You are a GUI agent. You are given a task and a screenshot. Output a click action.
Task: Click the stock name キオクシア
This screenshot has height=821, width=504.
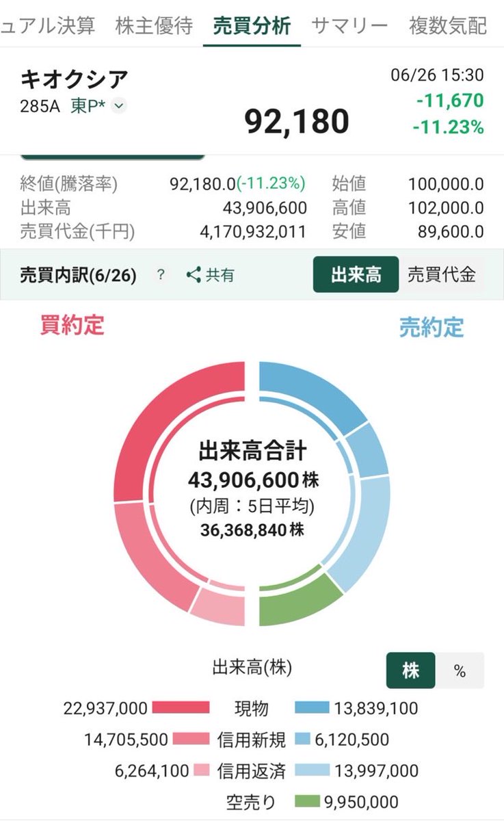pos(74,80)
